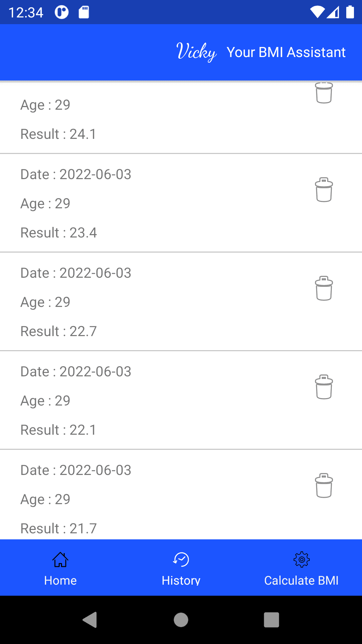The width and height of the screenshot is (362, 644).
Task: Switch to the History tab label
Action: (x=181, y=581)
